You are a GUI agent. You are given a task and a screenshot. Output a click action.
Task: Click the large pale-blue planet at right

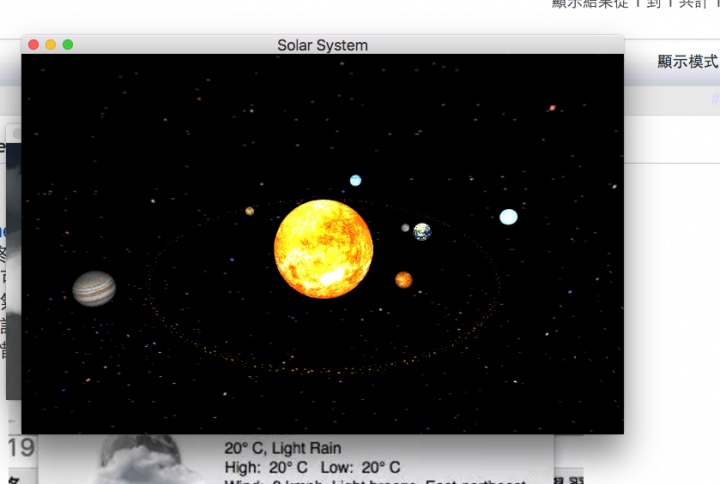tap(508, 217)
